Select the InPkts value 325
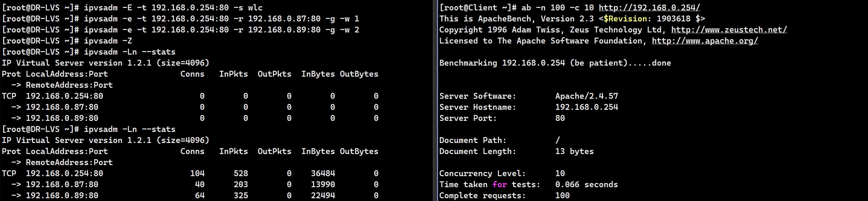 coord(241,195)
